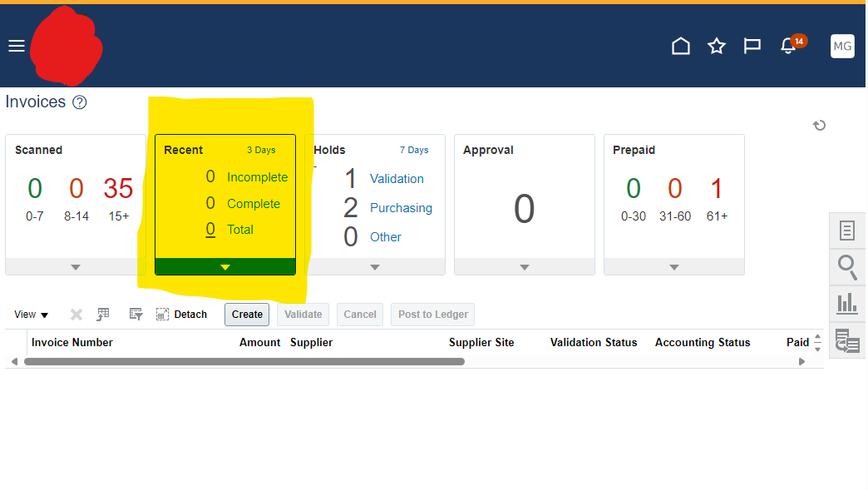Expand the Scanned infotile details arrow
The image size is (868, 491).
[x=75, y=267]
